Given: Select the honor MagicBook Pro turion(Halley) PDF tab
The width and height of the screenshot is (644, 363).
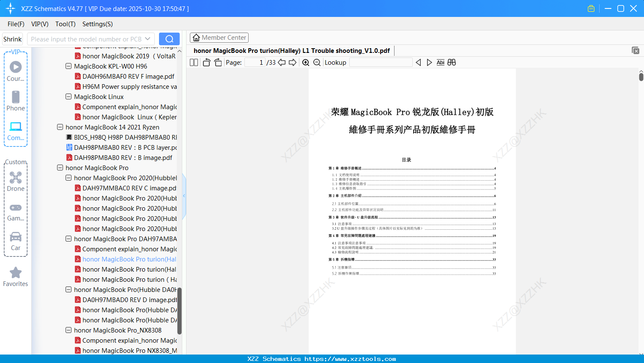Looking at the screenshot, I should (292, 51).
